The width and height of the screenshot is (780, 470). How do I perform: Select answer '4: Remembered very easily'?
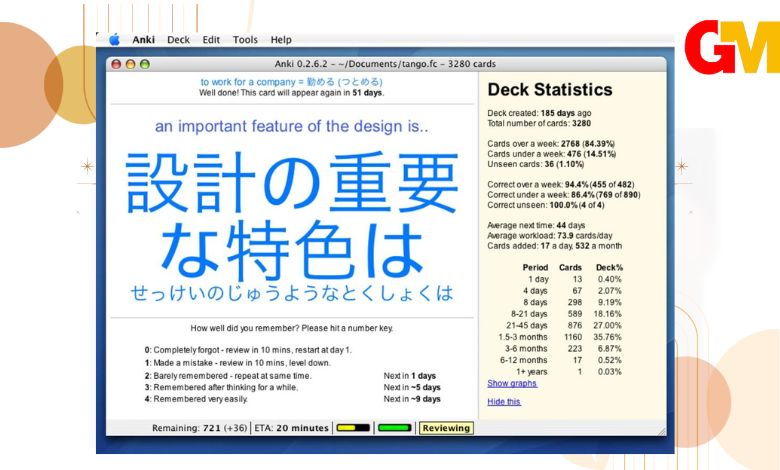pos(196,399)
